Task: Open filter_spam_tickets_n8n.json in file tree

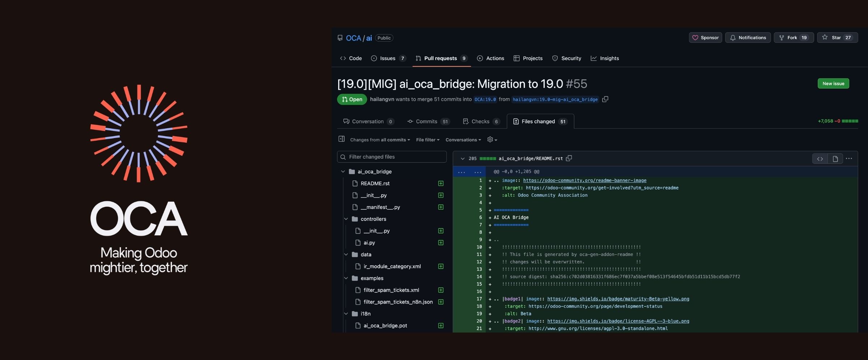Action: [x=398, y=302]
